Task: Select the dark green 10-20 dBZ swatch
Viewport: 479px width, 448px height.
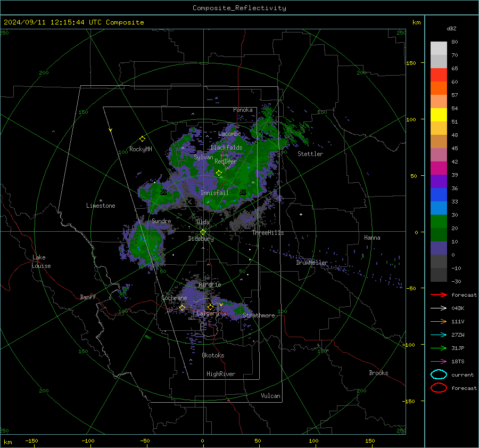Action: (x=439, y=235)
